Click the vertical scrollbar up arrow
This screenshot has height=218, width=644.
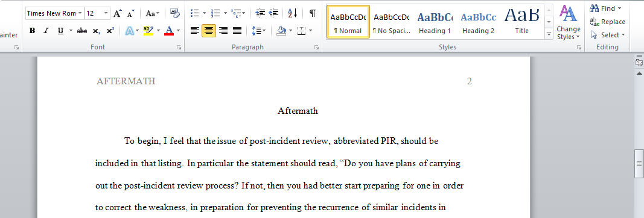[639, 73]
